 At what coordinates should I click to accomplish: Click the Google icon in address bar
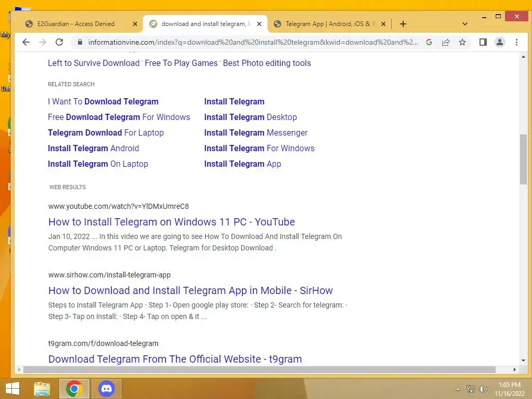pos(429,42)
